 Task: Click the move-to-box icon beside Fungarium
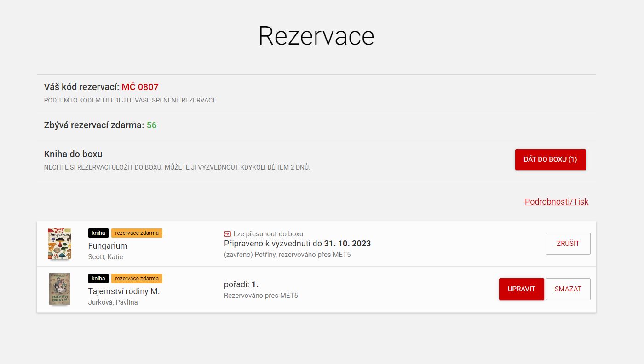227,234
